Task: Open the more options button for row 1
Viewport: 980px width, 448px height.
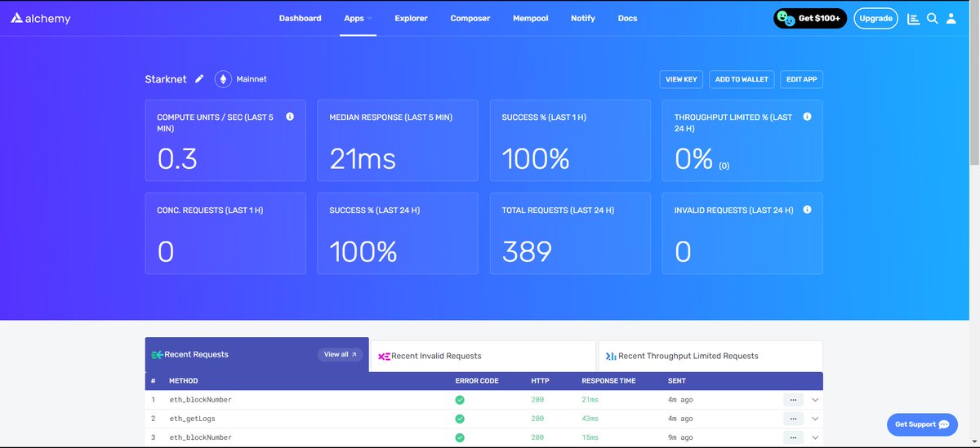Action: [x=793, y=400]
